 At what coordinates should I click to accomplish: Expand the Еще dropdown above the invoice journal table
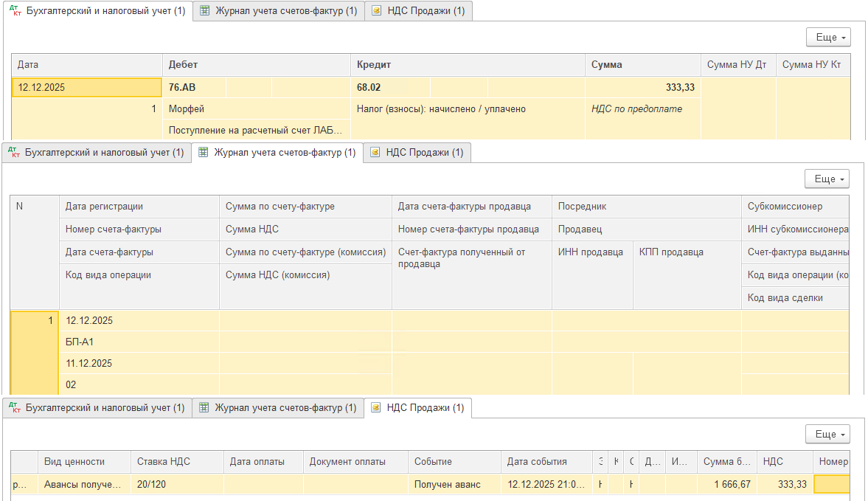pos(827,179)
